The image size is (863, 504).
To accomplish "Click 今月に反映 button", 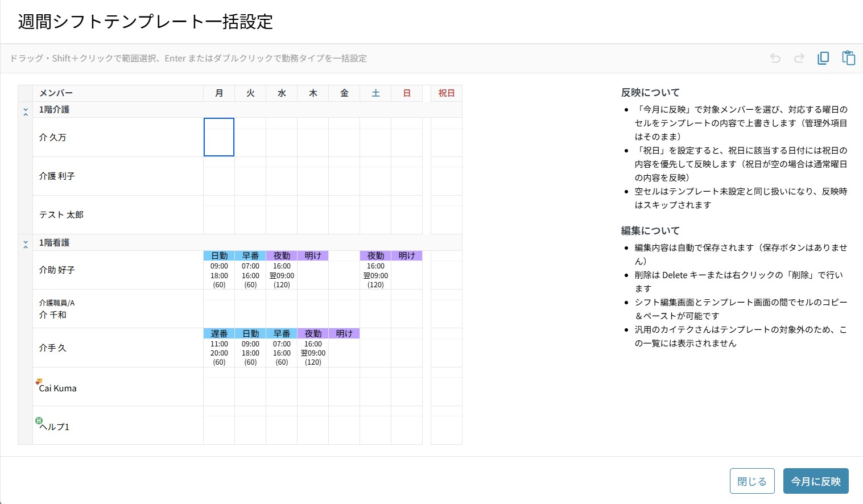I will click(816, 481).
